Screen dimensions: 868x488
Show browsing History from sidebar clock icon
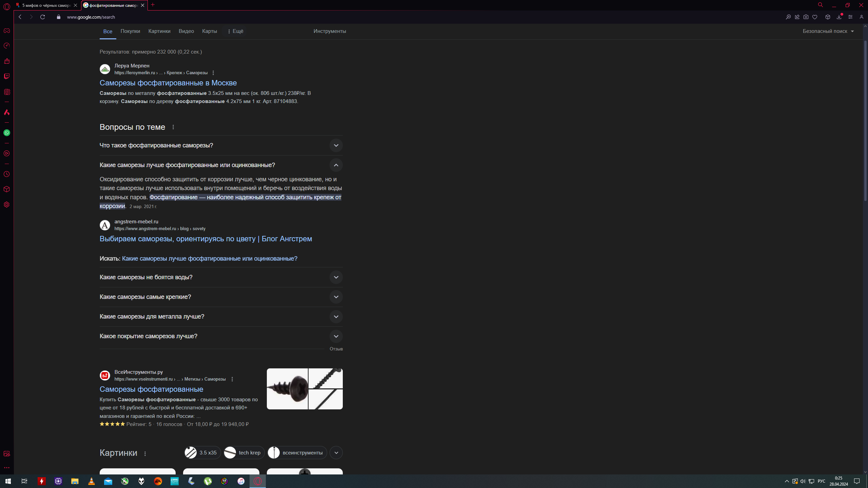7,174
